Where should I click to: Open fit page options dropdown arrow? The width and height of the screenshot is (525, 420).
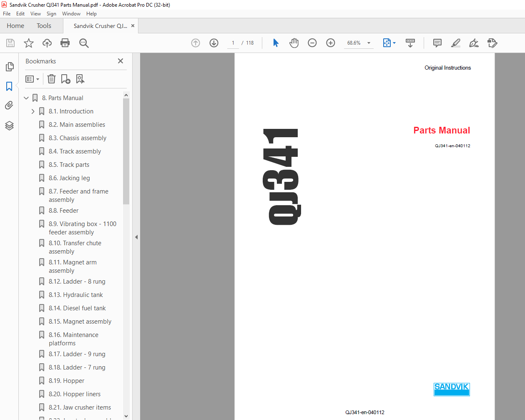click(394, 43)
